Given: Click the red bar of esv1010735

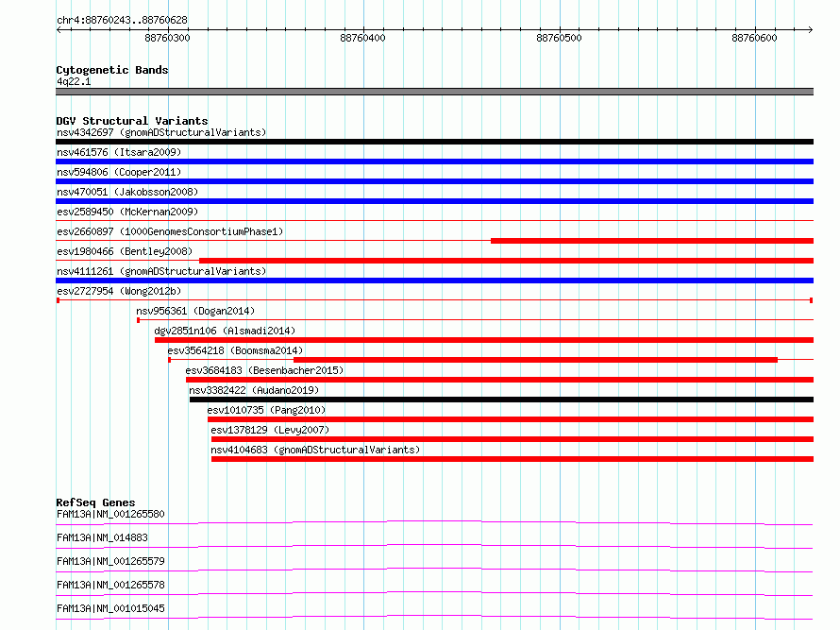Looking at the screenshot, I should coord(511,419).
